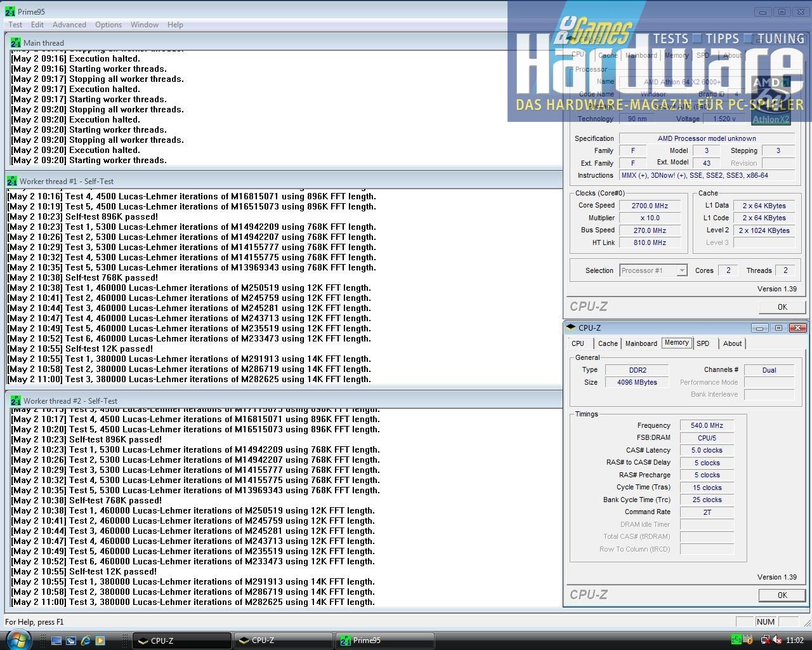Click OK in the CPU-Z window showing clocks

pyautogui.click(x=782, y=307)
